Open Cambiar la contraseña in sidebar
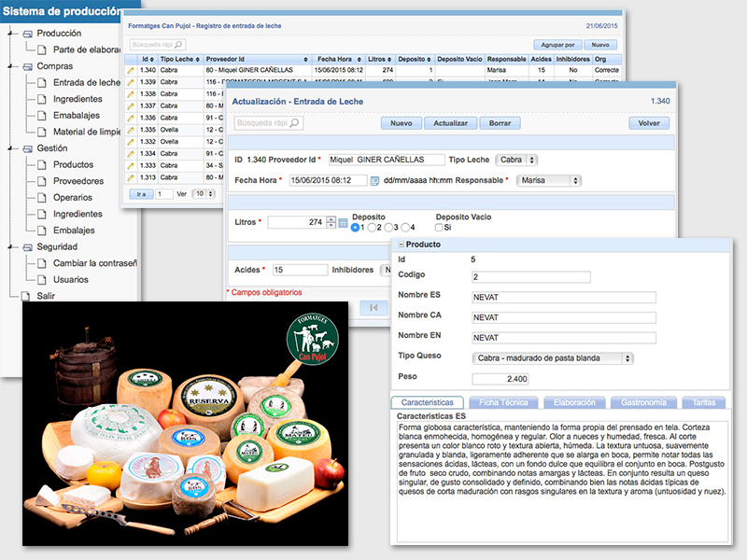Screen dimensions: 747x560 tap(95, 263)
